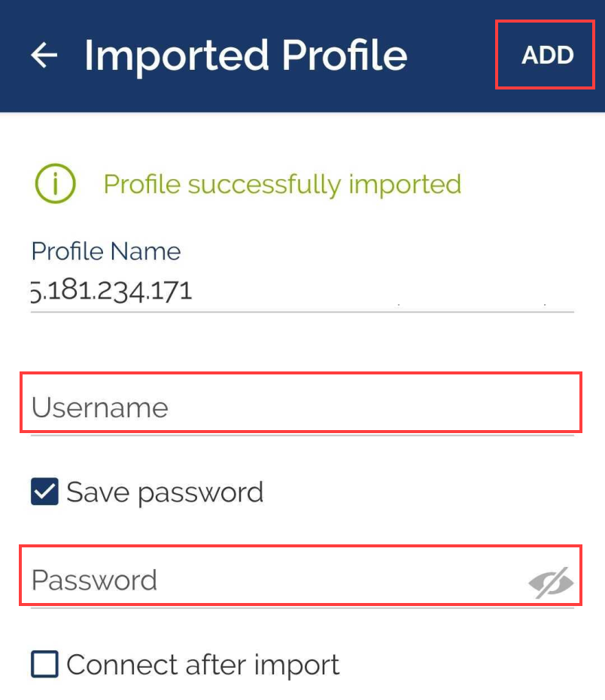Viewport: 605px width, 700px height.
Task: Select the word Imported in the title
Action: point(175,55)
